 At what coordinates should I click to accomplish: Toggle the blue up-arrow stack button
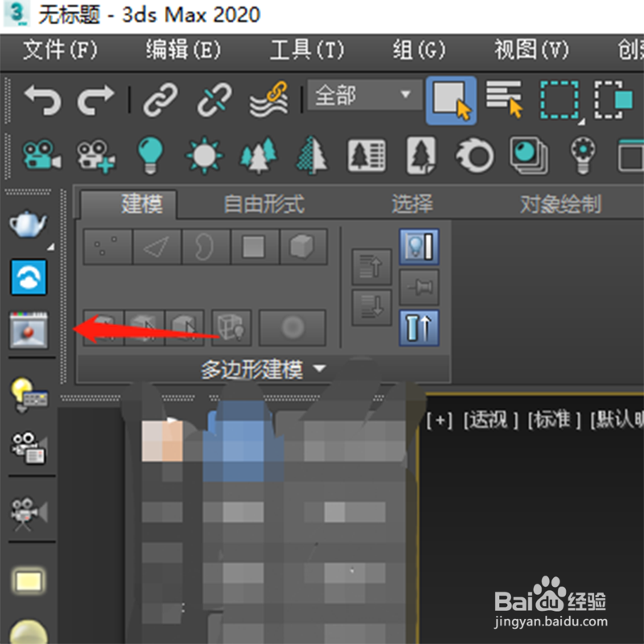[x=419, y=328]
